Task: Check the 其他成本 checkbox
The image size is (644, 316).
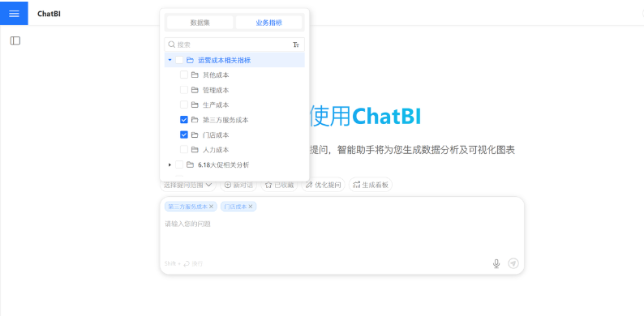Action: (184, 75)
